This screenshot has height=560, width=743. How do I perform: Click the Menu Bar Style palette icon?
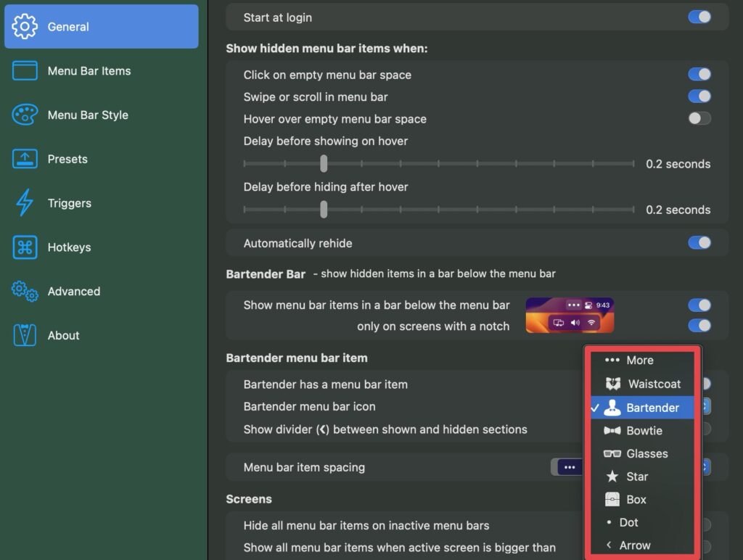click(25, 115)
